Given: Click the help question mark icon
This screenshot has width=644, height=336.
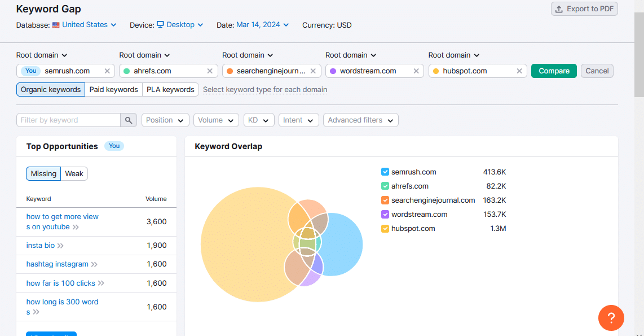Looking at the screenshot, I should pyautogui.click(x=611, y=318).
